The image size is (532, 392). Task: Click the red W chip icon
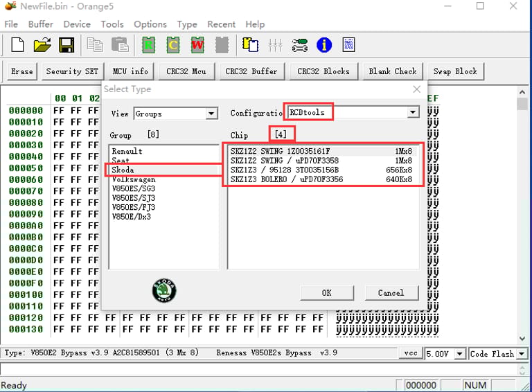click(197, 45)
